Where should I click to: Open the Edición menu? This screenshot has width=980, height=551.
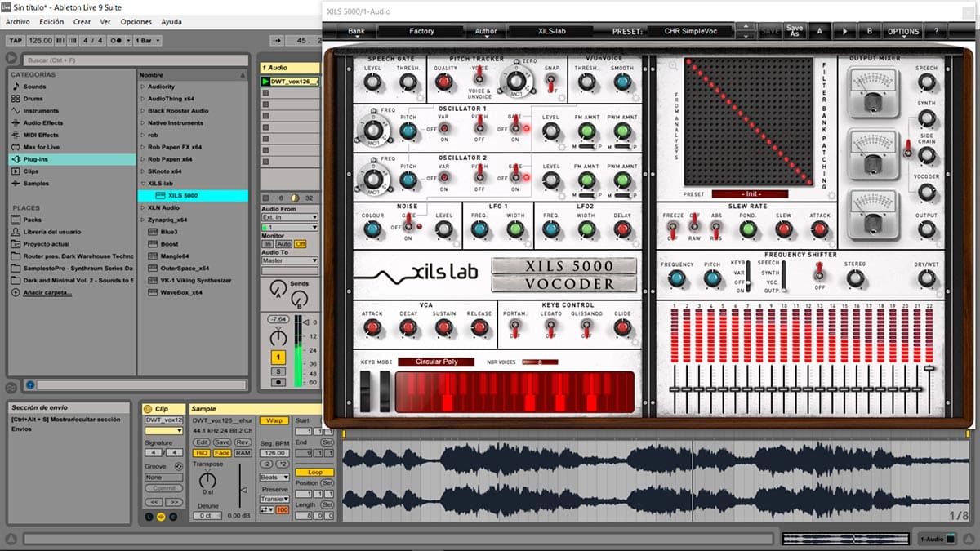tap(51, 22)
